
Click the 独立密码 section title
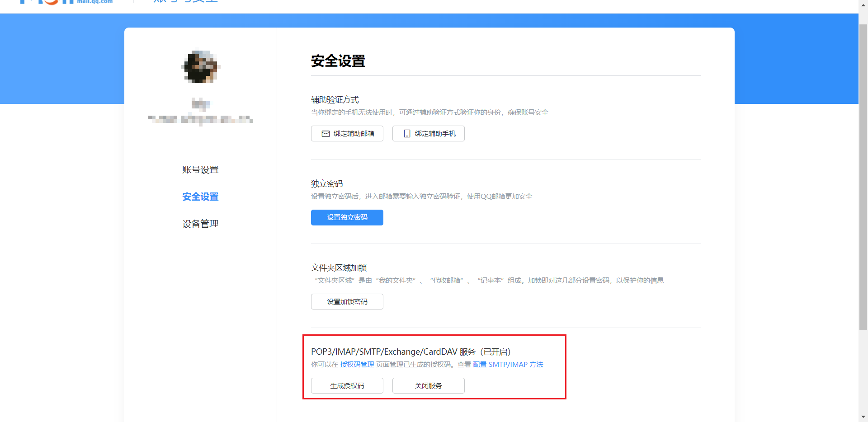(x=327, y=183)
